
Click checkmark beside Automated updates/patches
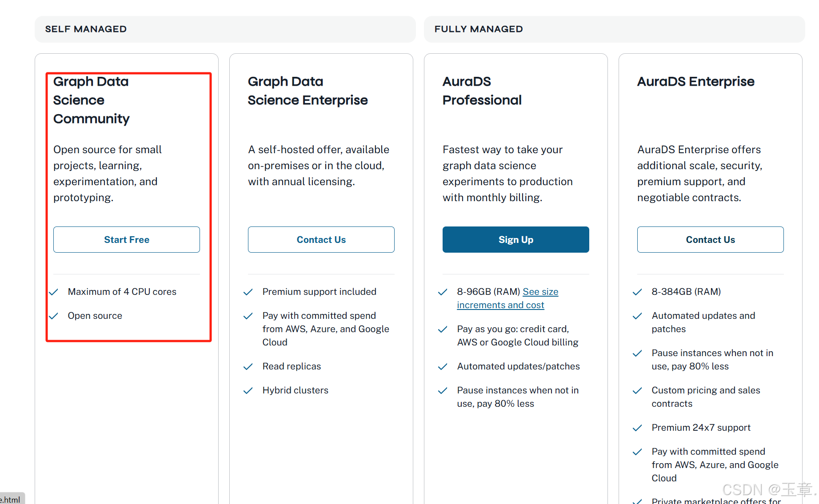(x=443, y=367)
